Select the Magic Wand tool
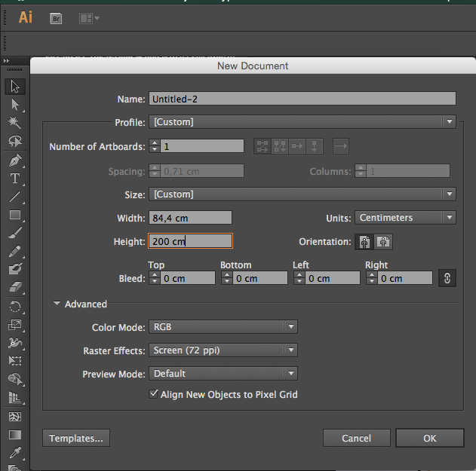Image resolution: width=476 pixels, height=471 pixels. [15, 123]
